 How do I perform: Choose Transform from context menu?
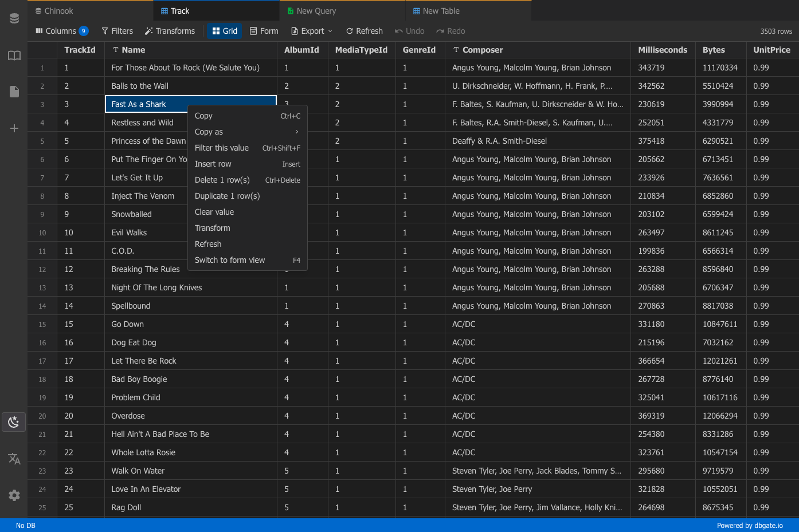click(x=248, y=228)
